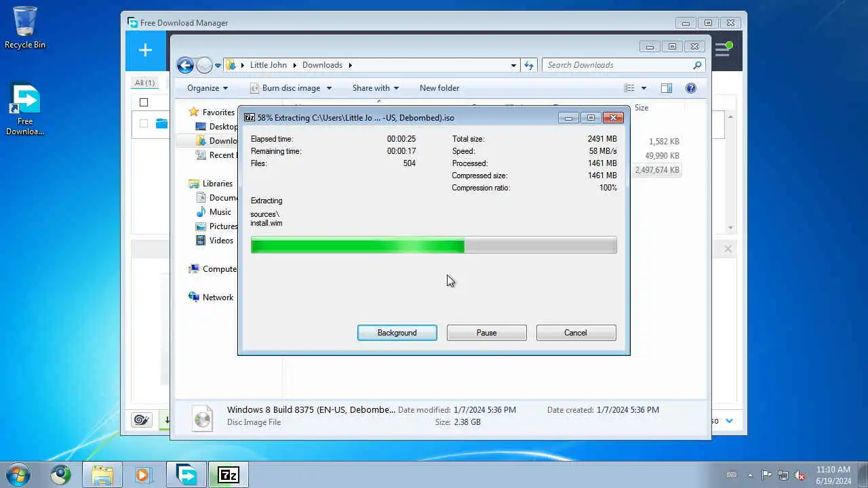Switch to 7-Zip taskbar button

(x=229, y=475)
